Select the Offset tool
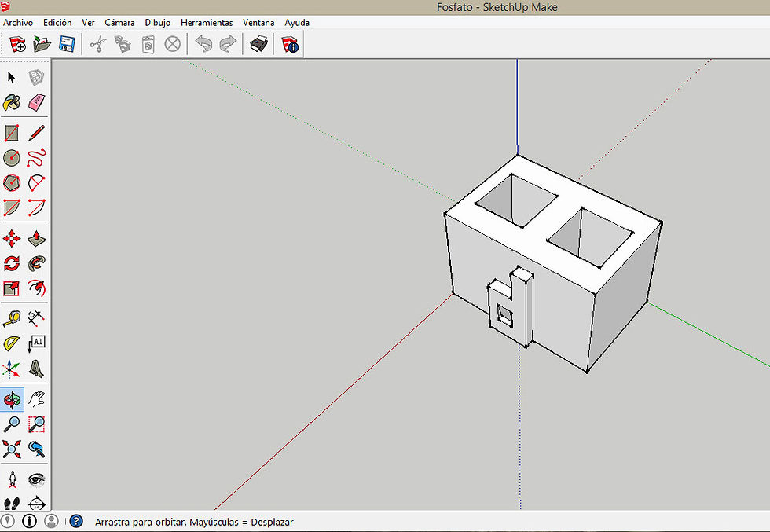Image resolution: width=770 pixels, height=532 pixels. [x=36, y=288]
